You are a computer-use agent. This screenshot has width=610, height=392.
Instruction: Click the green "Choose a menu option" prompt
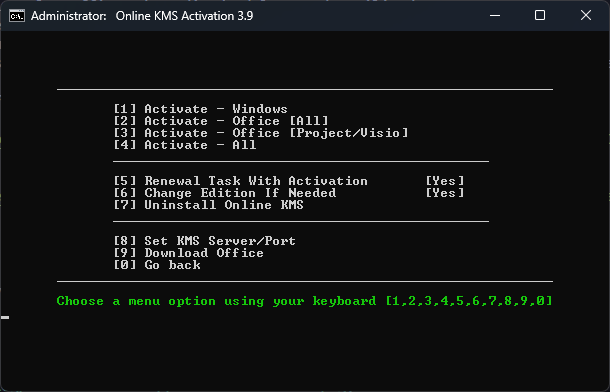tap(304, 301)
